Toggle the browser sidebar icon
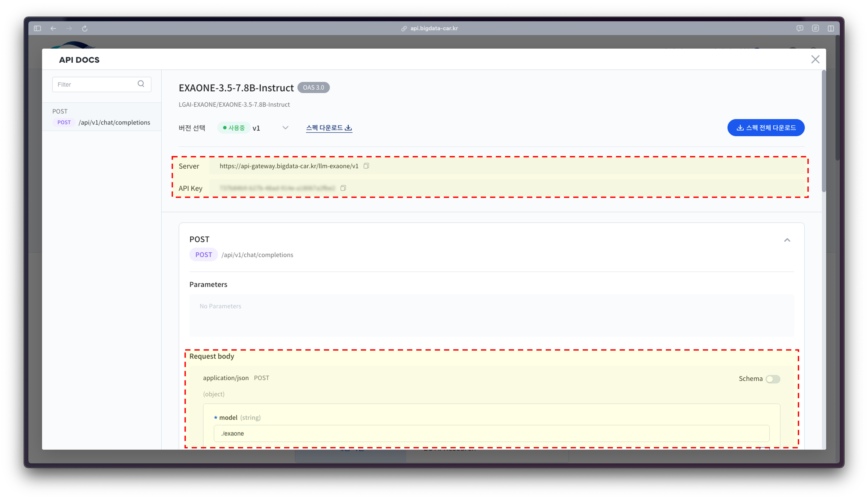 [x=37, y=28]
